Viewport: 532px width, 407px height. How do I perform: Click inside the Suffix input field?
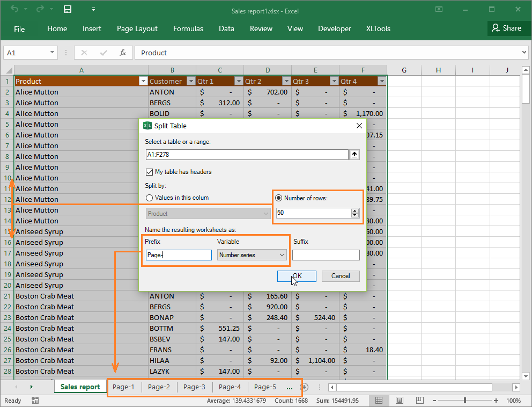326,255
